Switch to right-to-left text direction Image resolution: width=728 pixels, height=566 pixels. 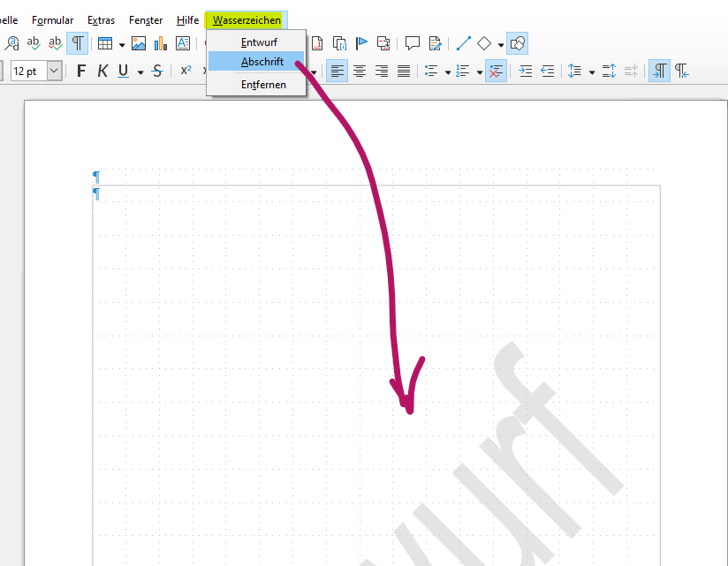click(x=681, y=71)
